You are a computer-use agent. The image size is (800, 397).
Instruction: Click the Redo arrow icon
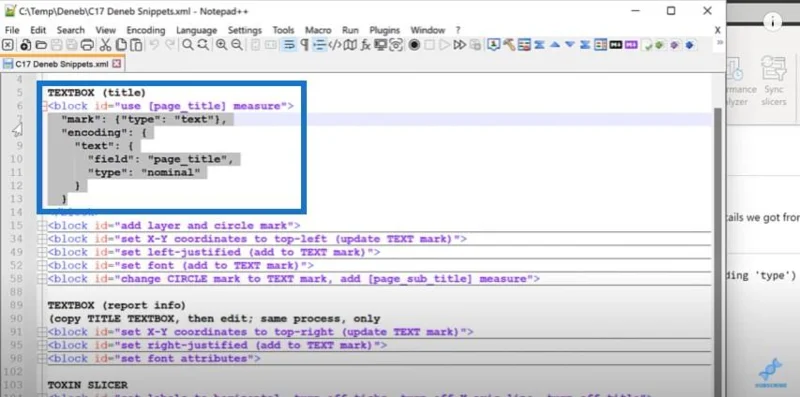point(169,45)
